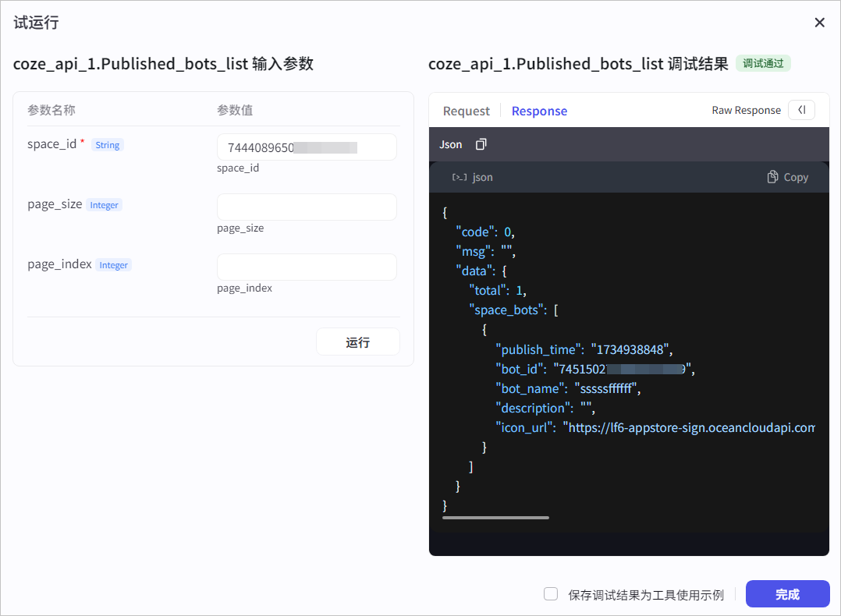Close the 试运行 dialog with X
This screenshot has width=841, height=616.
[819, 23]
